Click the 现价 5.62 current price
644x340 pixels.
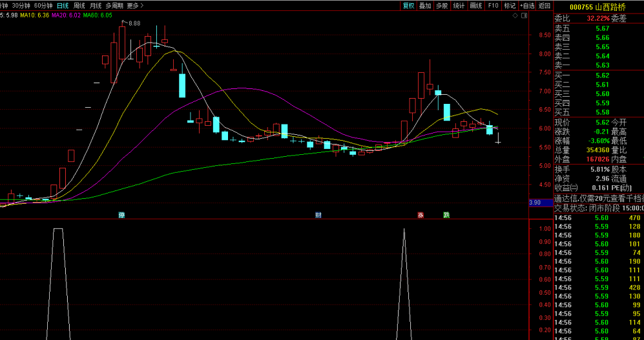coord(603,122)
